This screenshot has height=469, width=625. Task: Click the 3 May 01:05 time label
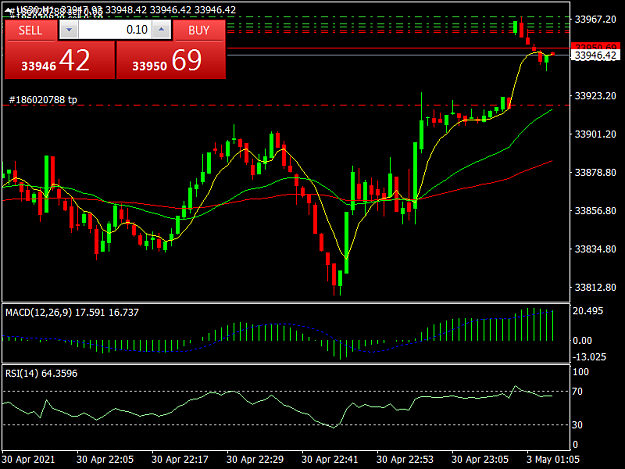click(553, 459)
